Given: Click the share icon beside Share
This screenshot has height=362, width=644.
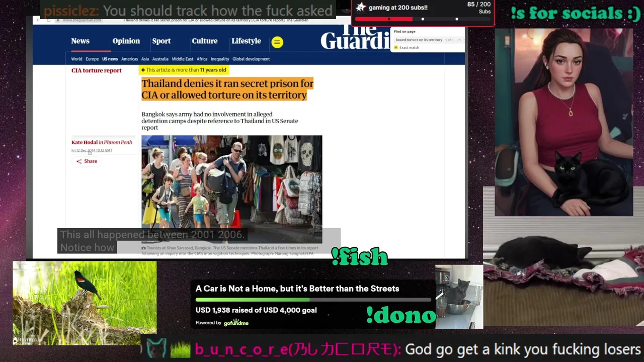Looking at the screenshot, I should (x=78, y=161).
